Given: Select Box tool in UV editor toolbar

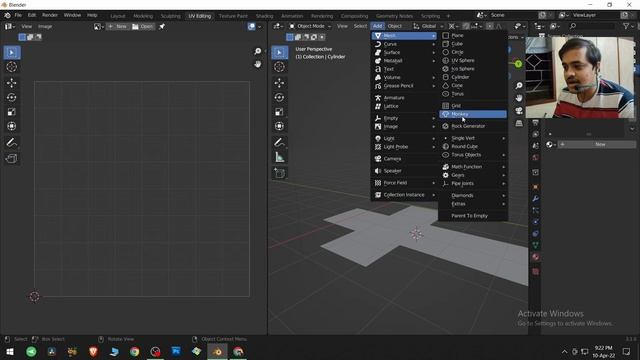Looking at the screenshot, I should [11, 53].
